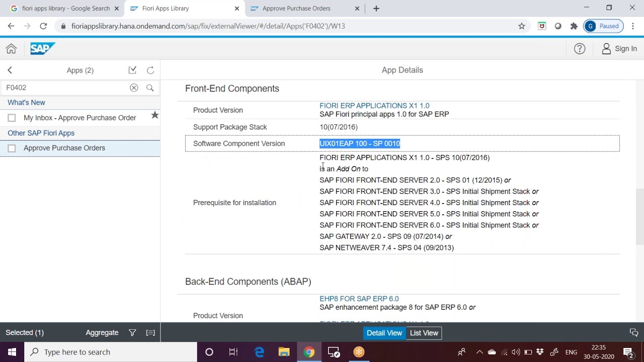Clear the F0402 search field
This screenshot has height=362, width=644.
(x=134, y=87)
